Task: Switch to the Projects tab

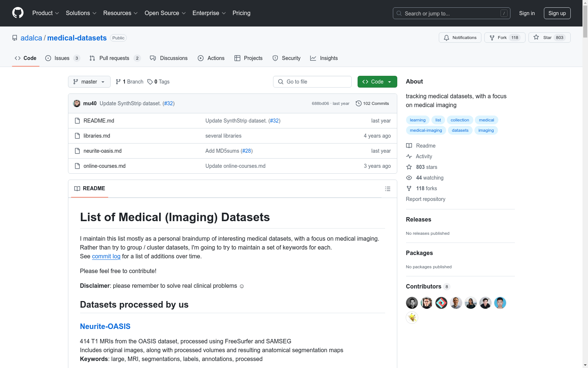Action: [248, 58]
